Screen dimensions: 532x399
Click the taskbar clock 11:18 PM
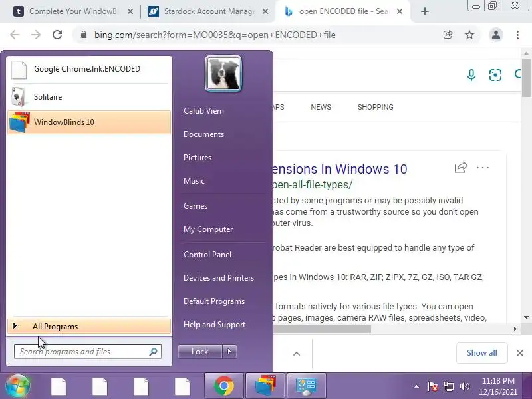click(498, 380)
